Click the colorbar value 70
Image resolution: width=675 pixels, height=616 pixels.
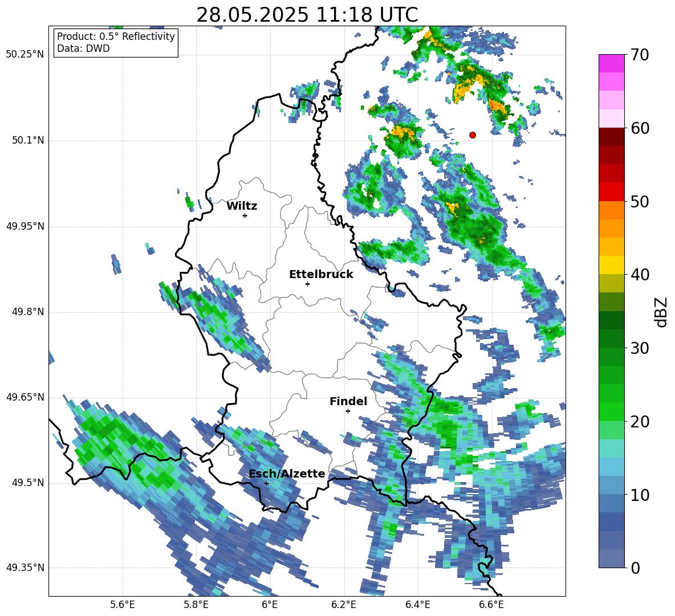point(640,55)
